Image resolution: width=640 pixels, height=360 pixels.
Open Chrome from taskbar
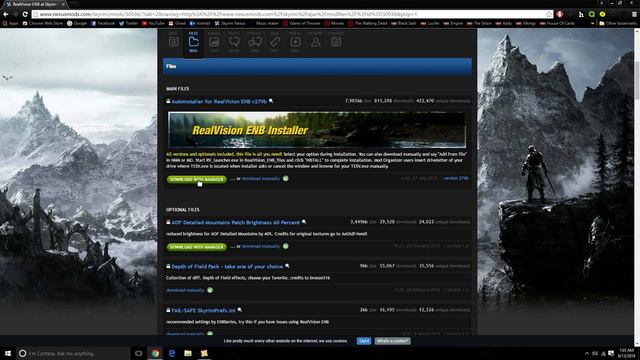tap(155, 353)
